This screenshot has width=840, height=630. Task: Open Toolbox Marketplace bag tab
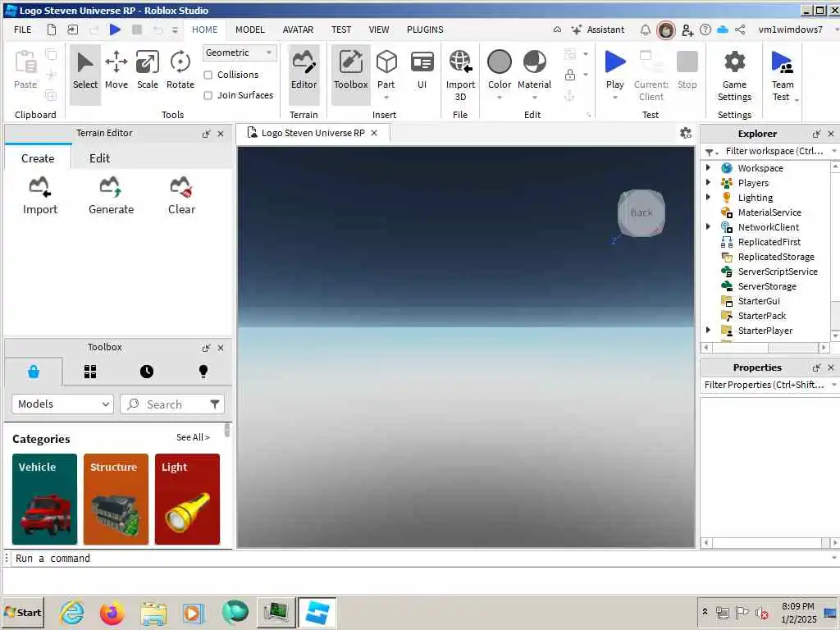(x=33, y=372)
